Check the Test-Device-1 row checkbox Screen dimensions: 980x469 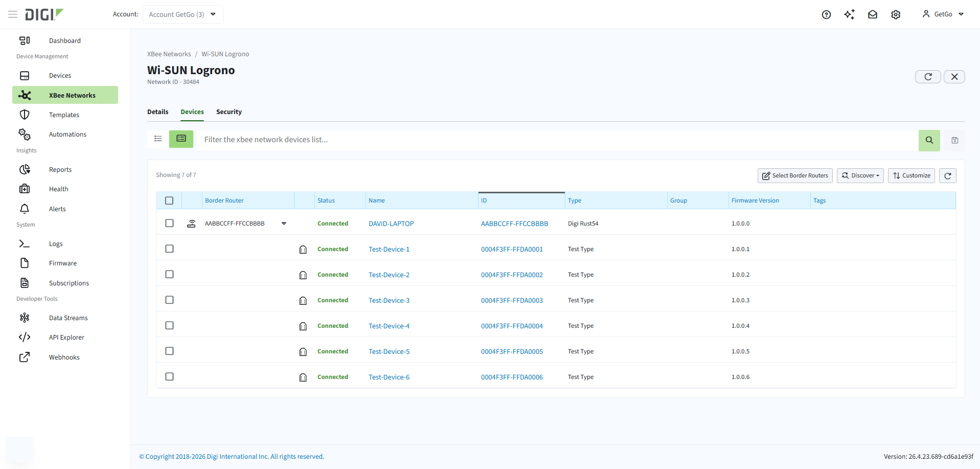coord(169,249)
